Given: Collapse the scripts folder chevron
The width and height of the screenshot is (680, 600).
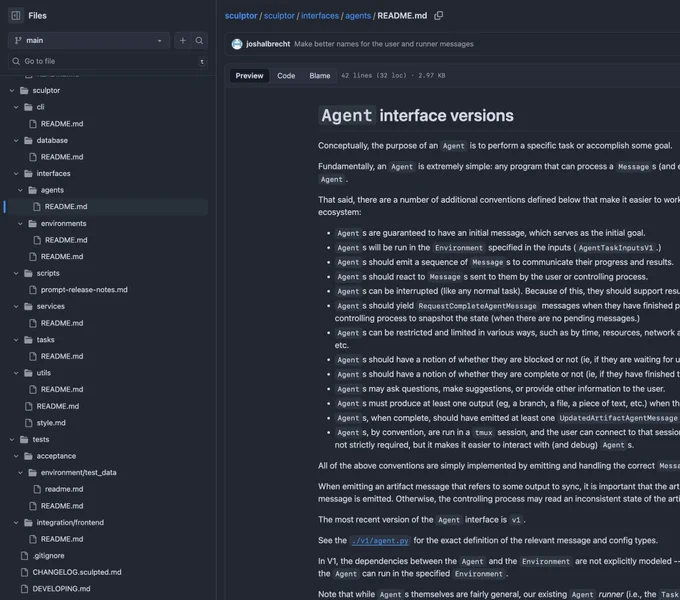Looking at the screenshot, I should coord(16,274).
